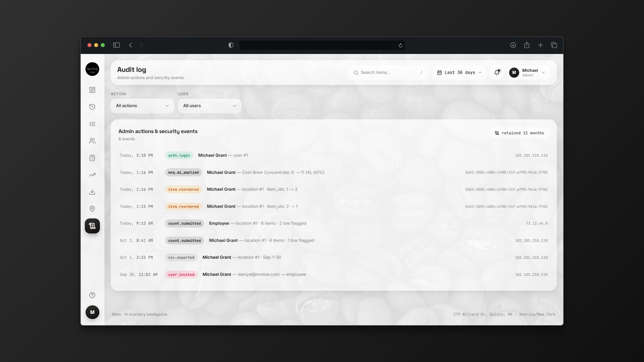Open a new tab with plus icon
The image size is (644, 362).
[x=540, y=45]
